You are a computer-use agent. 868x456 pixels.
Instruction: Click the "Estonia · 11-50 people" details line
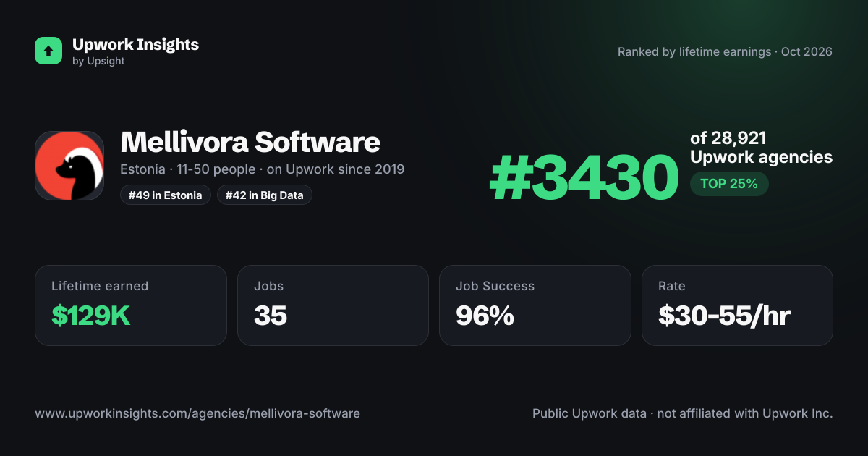pos(263,169)
